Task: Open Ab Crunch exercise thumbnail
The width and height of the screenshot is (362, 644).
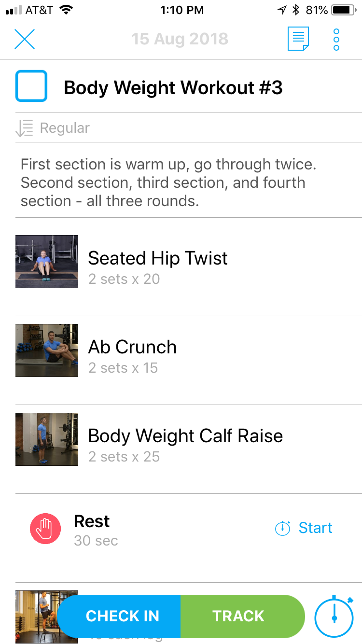Action: pos(47,350)
